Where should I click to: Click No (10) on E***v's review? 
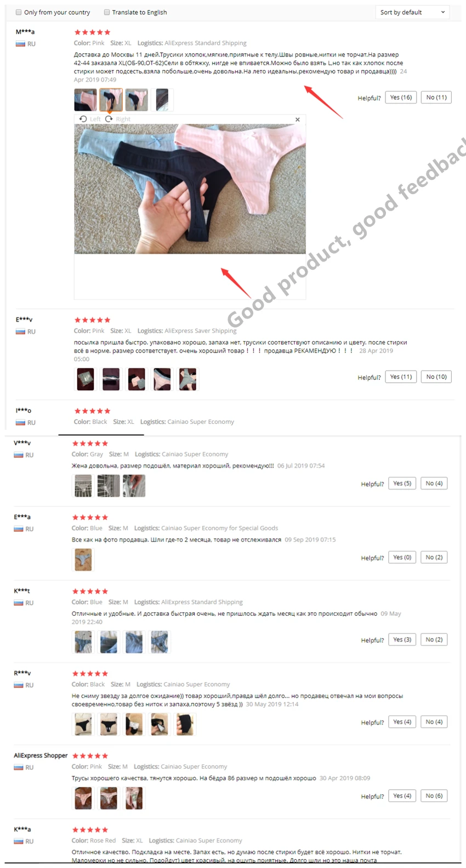436,377
